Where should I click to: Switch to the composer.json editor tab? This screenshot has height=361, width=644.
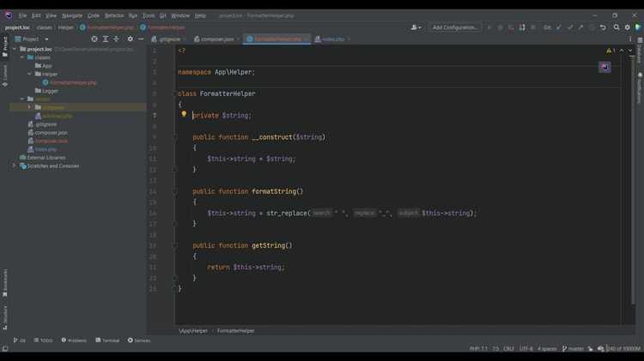[x=215, y=39]
